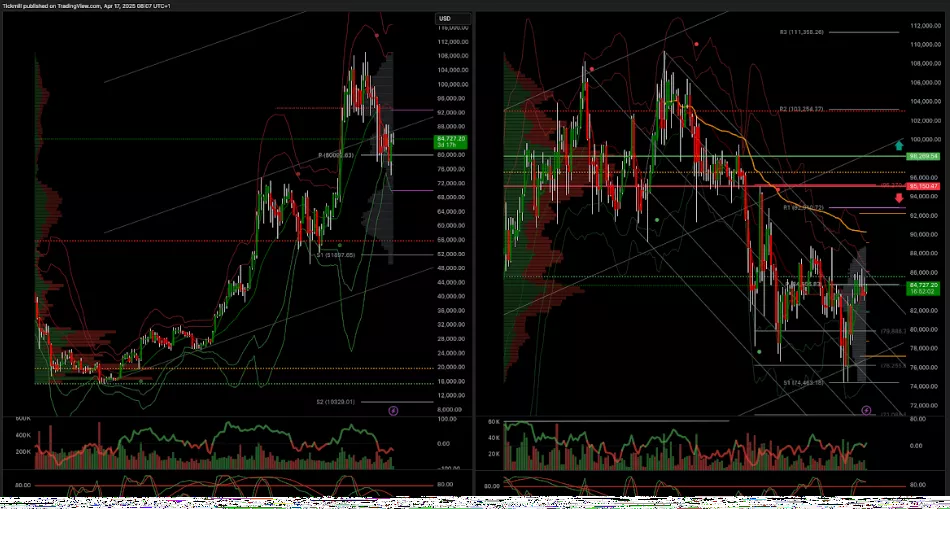Screen dimensions: 950x556
Task: Select the S2 (10029.01) pivot label
Action: coord(345,401)
